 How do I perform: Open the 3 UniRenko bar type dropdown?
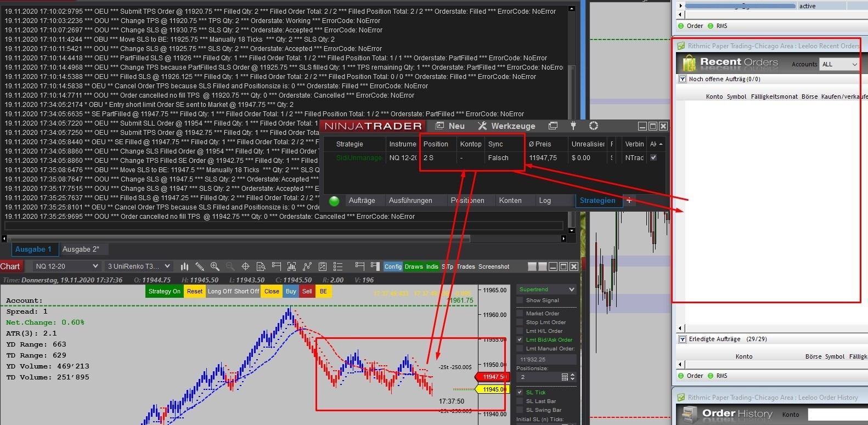[x=139, y=267]
